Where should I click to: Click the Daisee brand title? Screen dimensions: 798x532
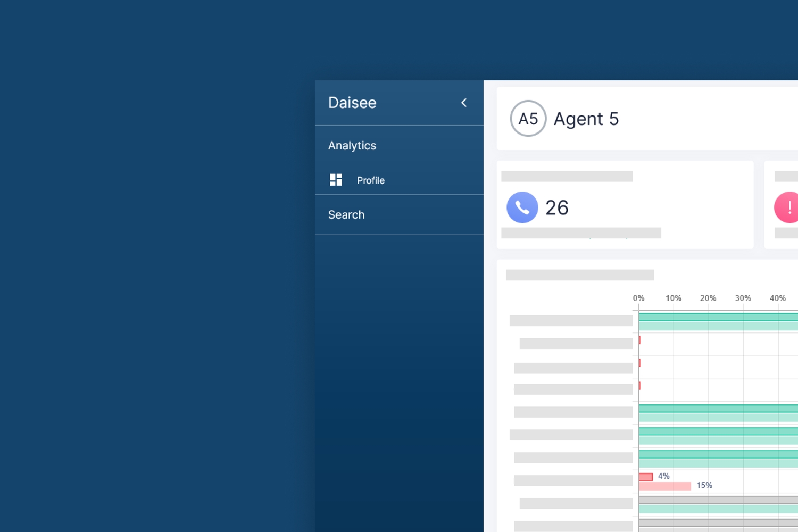(352, 103)
